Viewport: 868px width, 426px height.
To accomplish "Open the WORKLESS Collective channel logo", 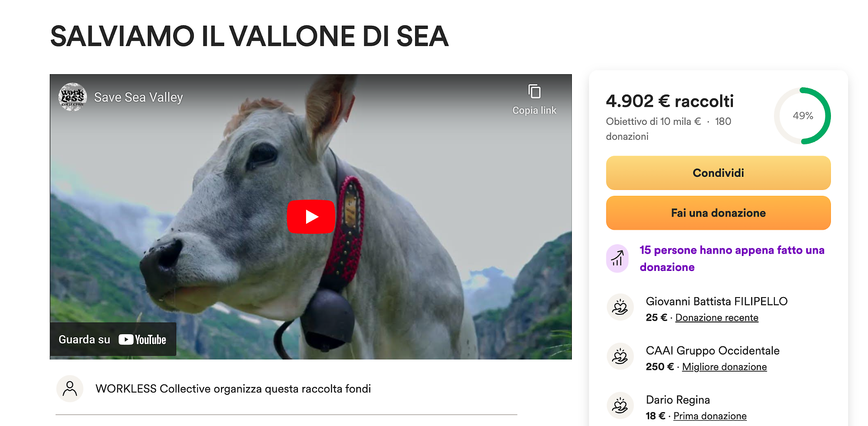I will pyautogui.click(x=72, y=97).
